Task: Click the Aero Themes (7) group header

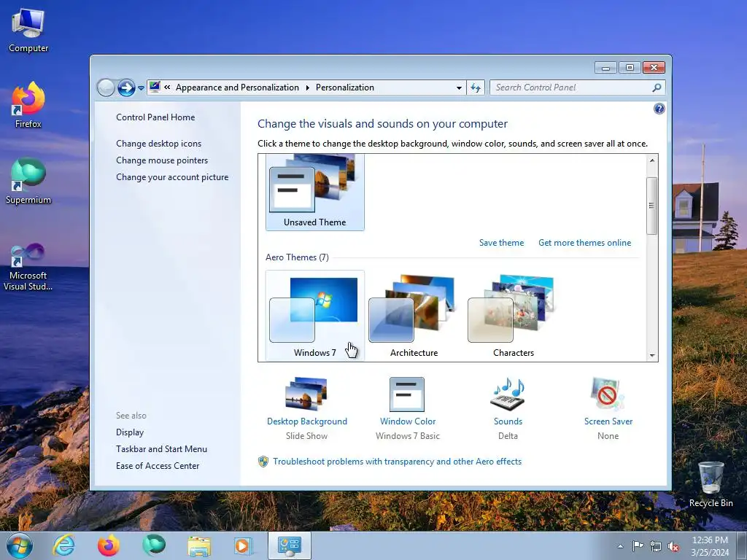Action: click(x=297, y=257)
